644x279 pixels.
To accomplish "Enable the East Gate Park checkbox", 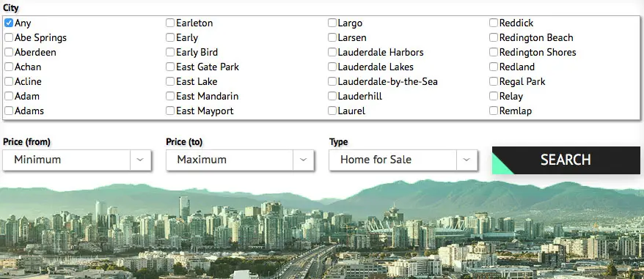I will tap(170, 67).
